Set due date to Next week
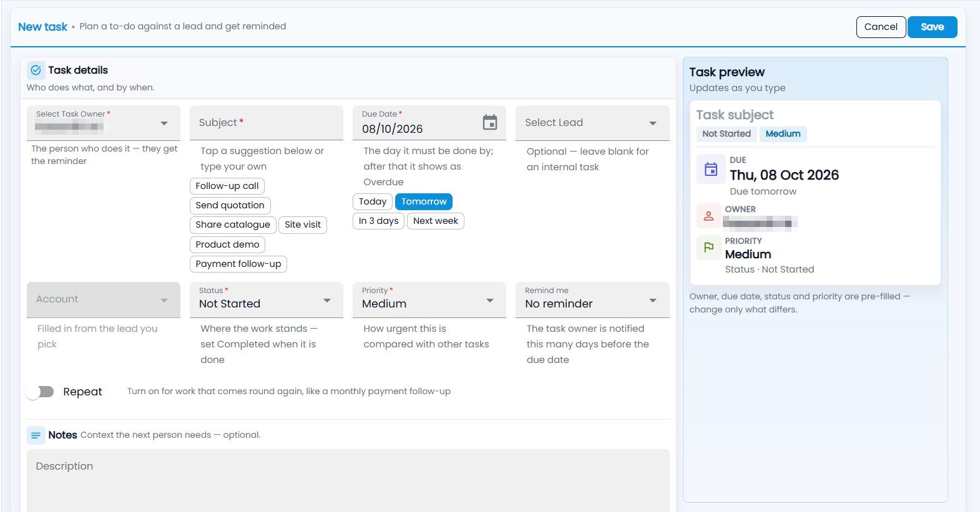980x512 pixels. (436, 221)
